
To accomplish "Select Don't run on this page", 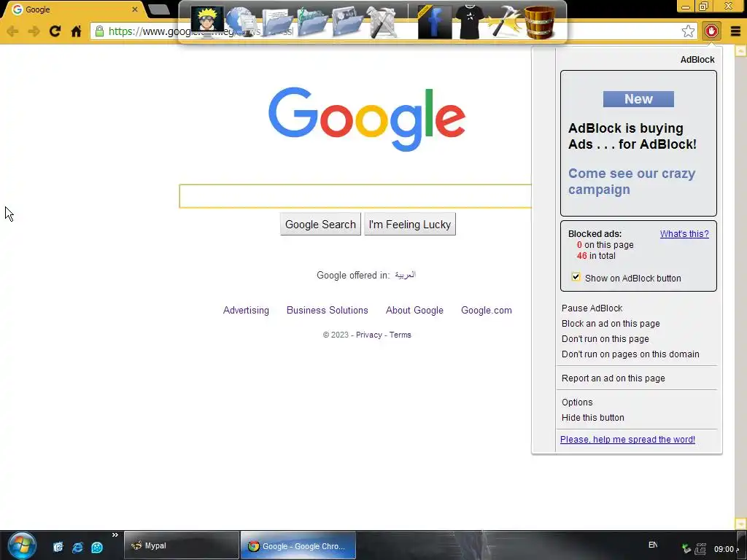I will [x=605, y=338].
